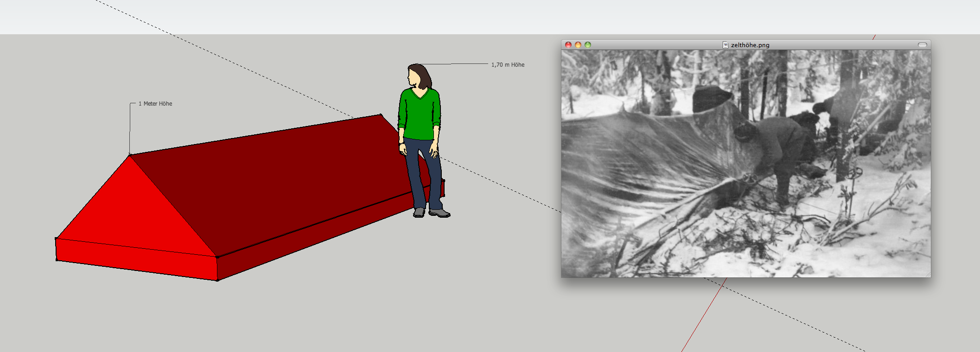The width and height of the screenshot is (980, 352).
Task: Zoom the zelthöhe.png window using green button
Action: click(588, 45)
